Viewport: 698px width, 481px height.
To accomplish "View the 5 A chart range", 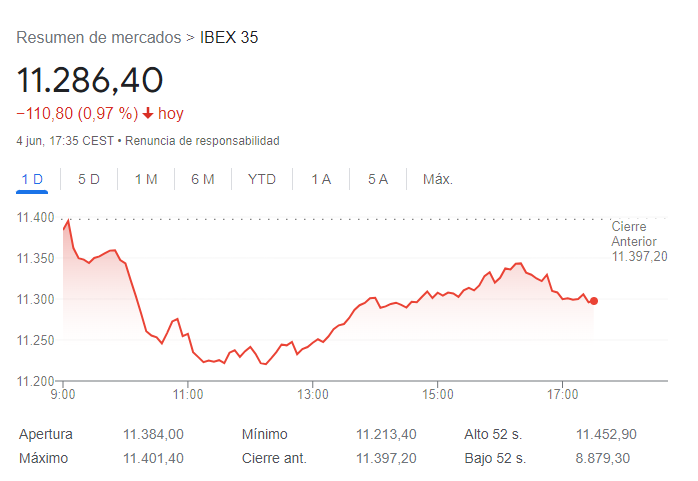I will [378, 179].
